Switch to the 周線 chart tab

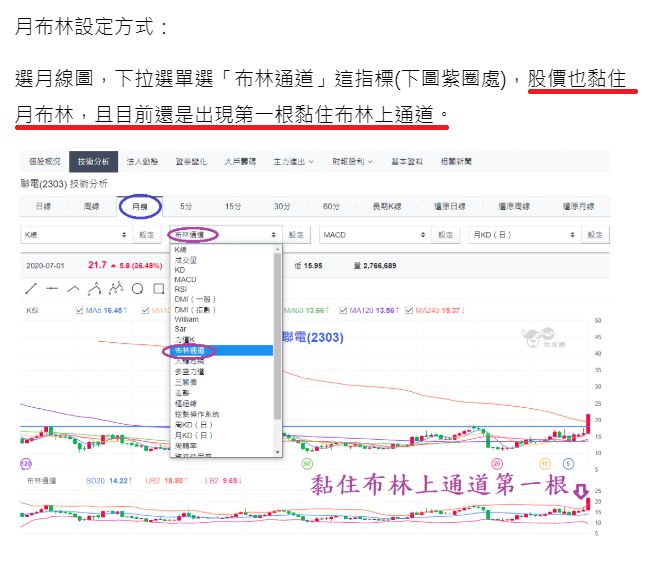[x=91, y=206]
